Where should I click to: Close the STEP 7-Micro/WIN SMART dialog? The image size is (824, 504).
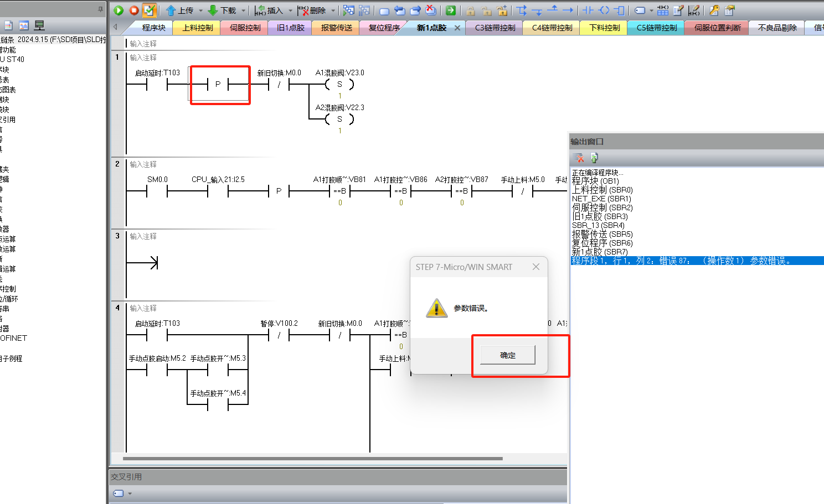tap(536, 267)
